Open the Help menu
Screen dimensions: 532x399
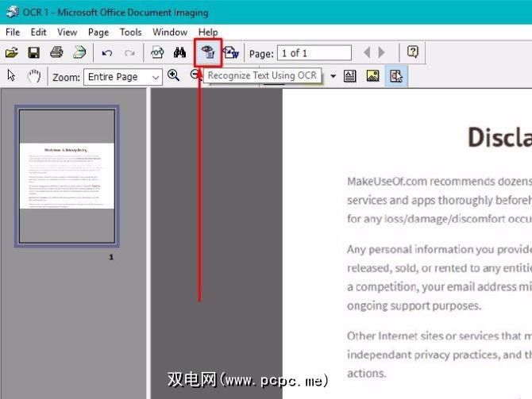(x=208, y=33)
